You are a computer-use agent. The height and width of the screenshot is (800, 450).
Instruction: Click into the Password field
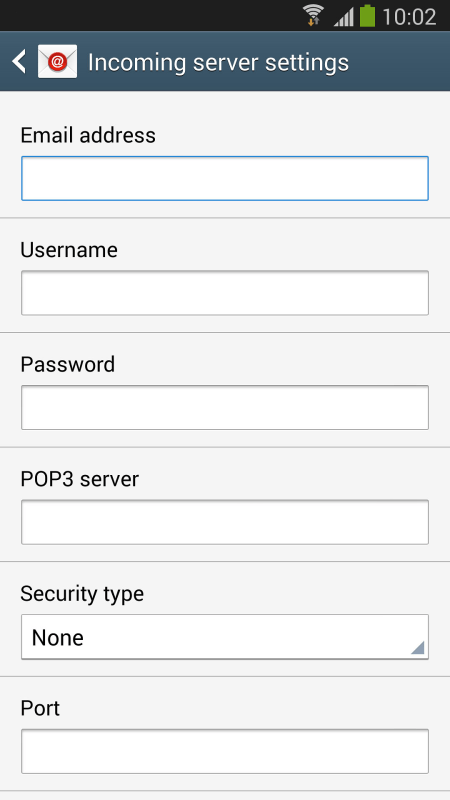click(225, 408)
